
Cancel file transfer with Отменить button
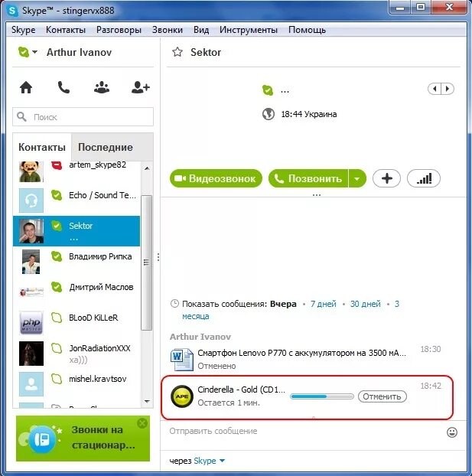coord(382,396)
